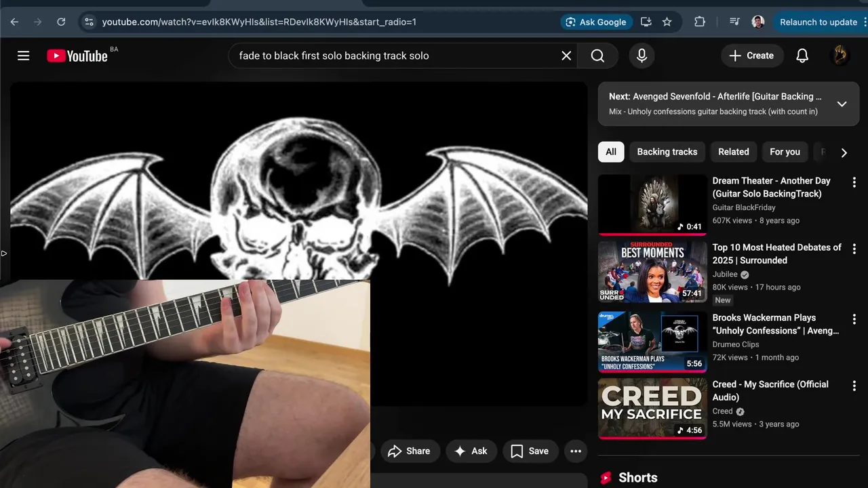Open the media control icon in toolbar

(734, 22)
